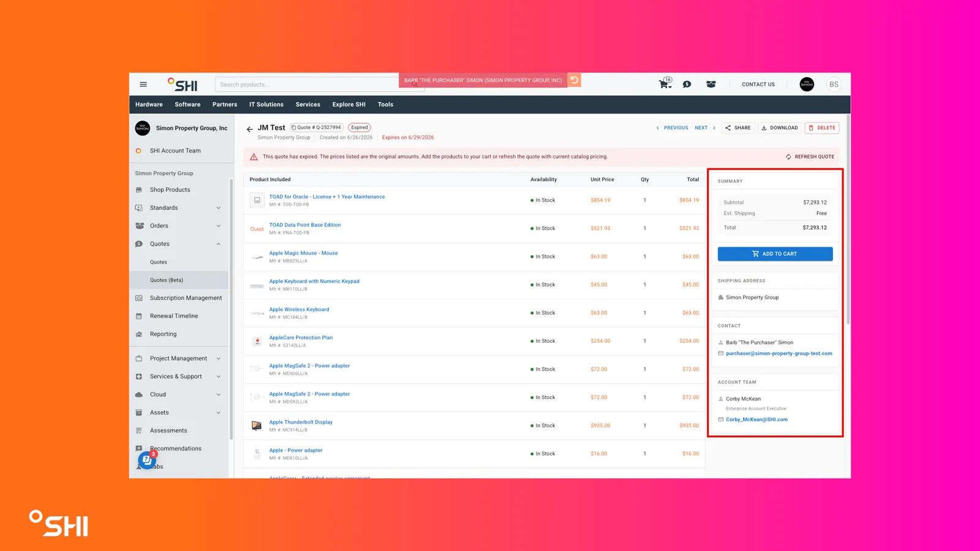
Task: Open the Software menu
Action: tap(187, 105)
